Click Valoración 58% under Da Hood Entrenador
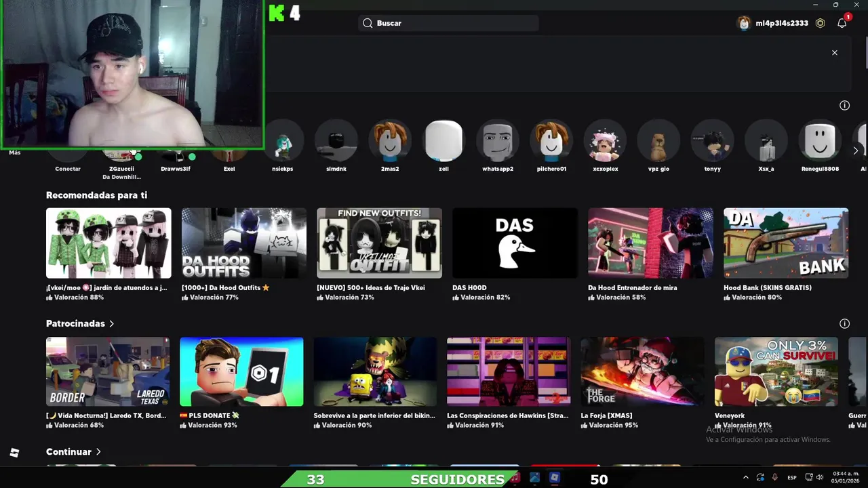This screenshot has width=868, height=488. click(616, 298)
